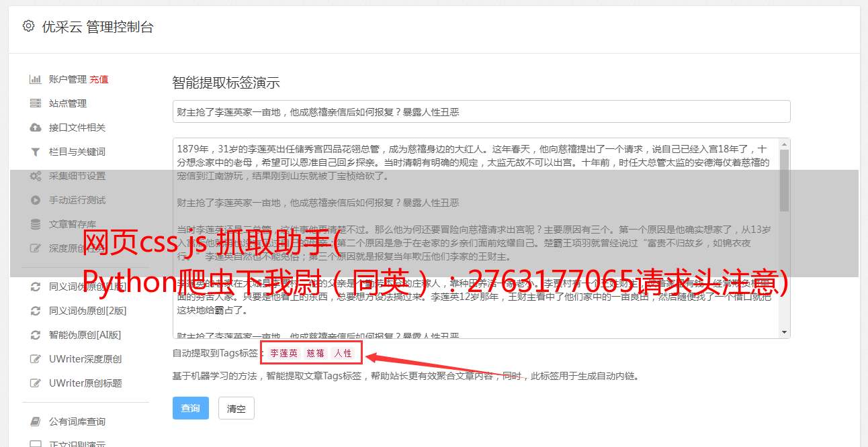The image size is (868, 447).
Task: Click the cloud icon for 接口文件相关
Action: (36, 128)
